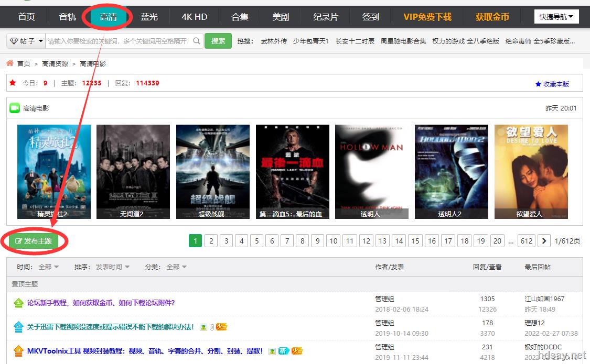The height and width of the screenshot is (364, 590).
Task: Open the 首页 nav tab
Action: click(x=26, y=17)
